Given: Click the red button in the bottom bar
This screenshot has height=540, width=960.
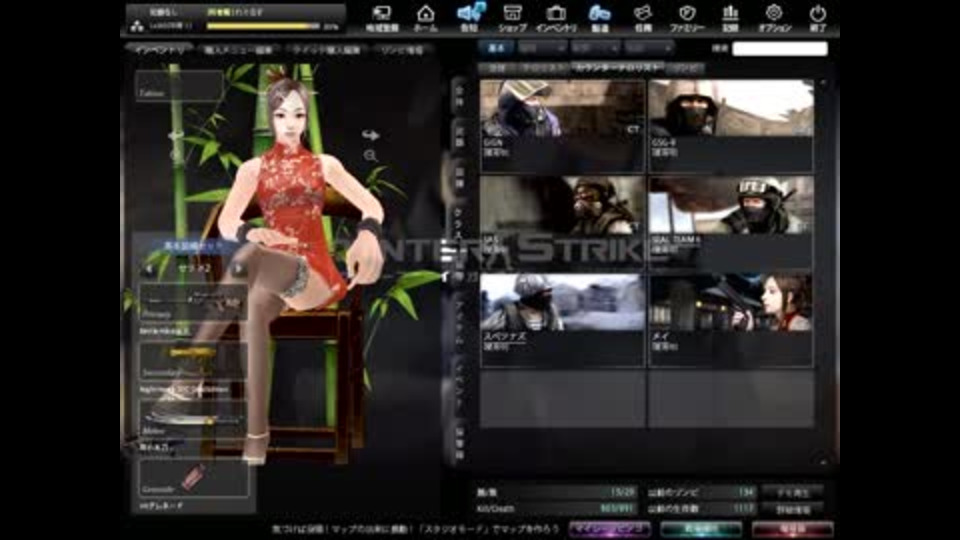Looking at the screenshot, I should pyautogui.click(x=792, y=528).
